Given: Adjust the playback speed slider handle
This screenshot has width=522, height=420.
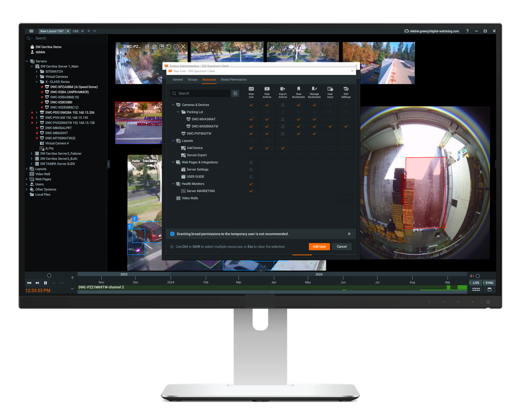Looking at the screenshot, I should (49, 276).
